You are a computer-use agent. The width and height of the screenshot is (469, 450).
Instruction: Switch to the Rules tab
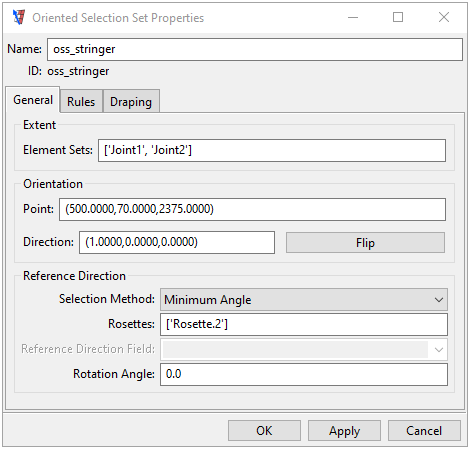click(81, 101)
